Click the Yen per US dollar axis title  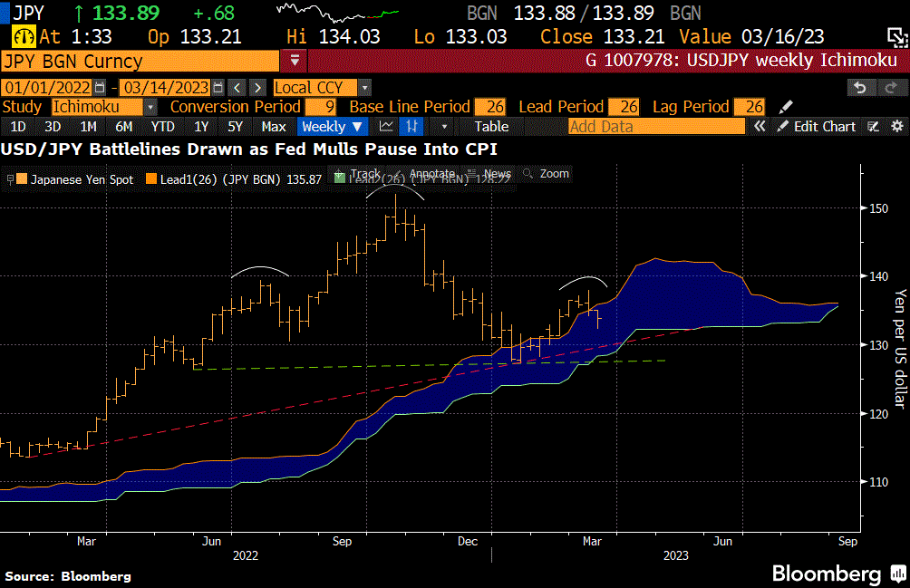(x=899, y=349)
